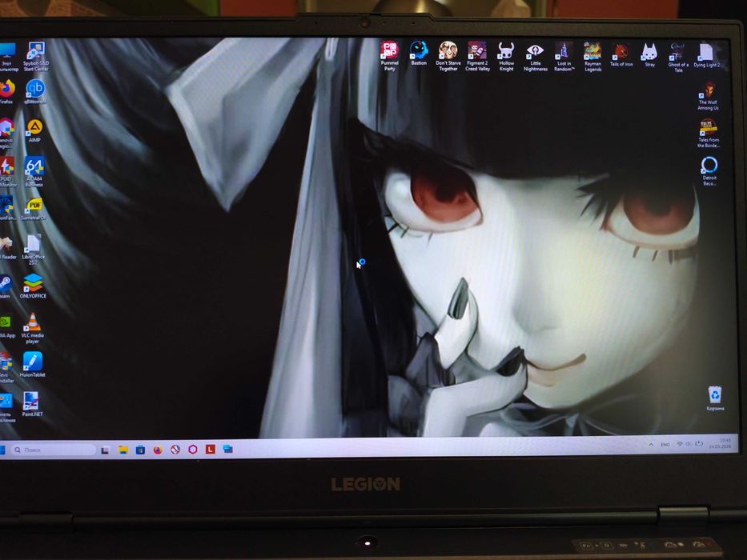Open the AIDA64 Business shortcut
Screen dimensions: 747x560
[34, 172]
